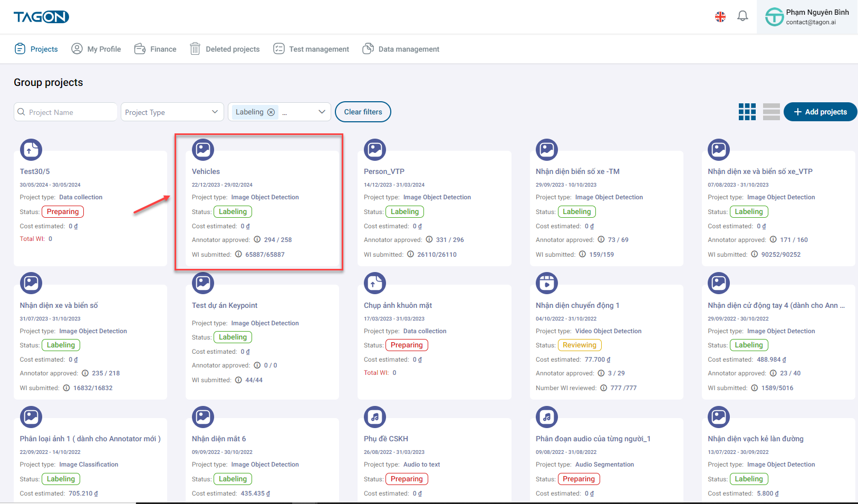Open the Finance tab

click(156, 49)
